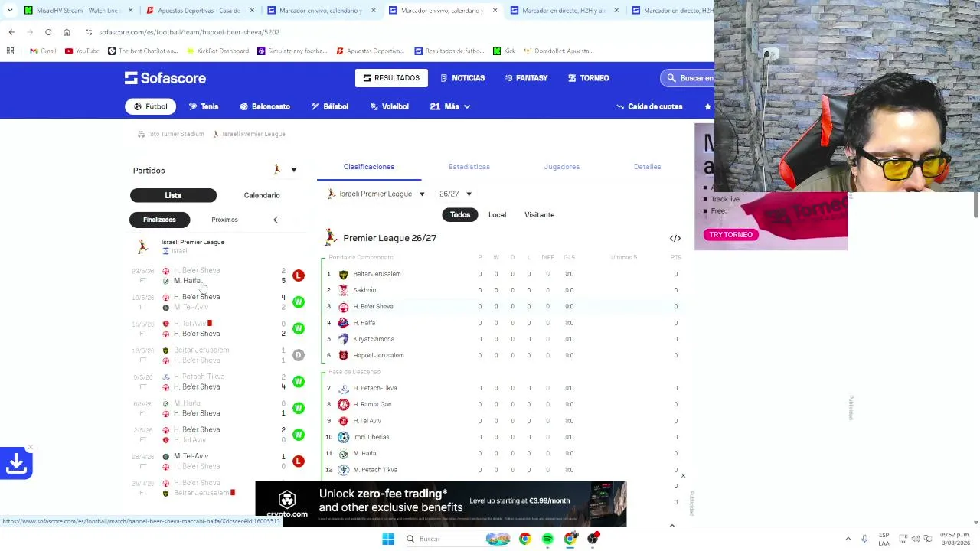Select the Fútbol sport chip

pos(151,106)
